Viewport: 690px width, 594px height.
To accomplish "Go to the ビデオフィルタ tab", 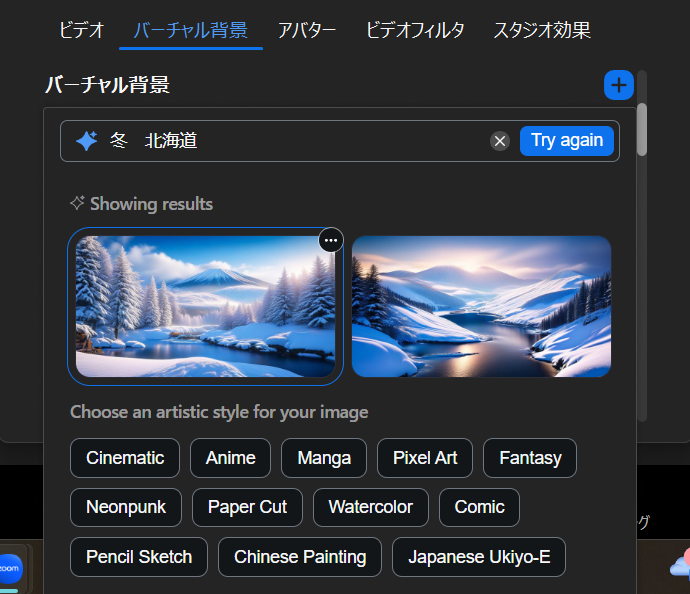I will [415, 30].
